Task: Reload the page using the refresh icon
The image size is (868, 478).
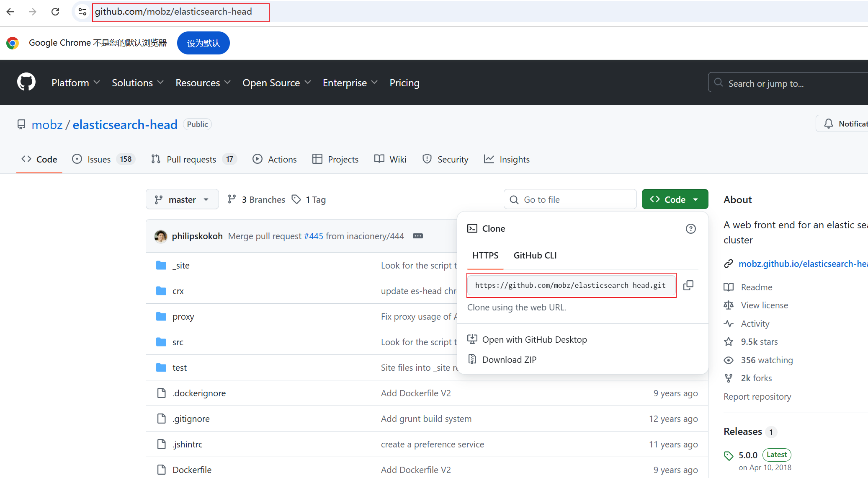Action: [x=55, y=12]
